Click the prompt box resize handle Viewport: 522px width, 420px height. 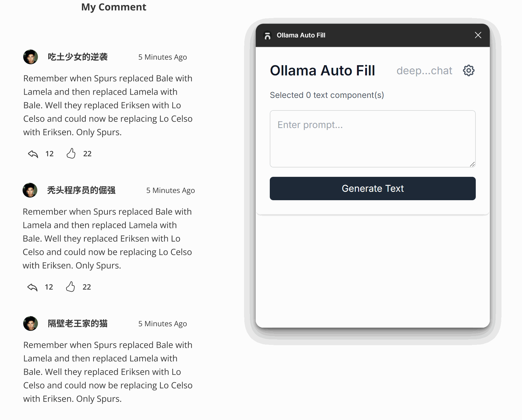click(472, 164)
